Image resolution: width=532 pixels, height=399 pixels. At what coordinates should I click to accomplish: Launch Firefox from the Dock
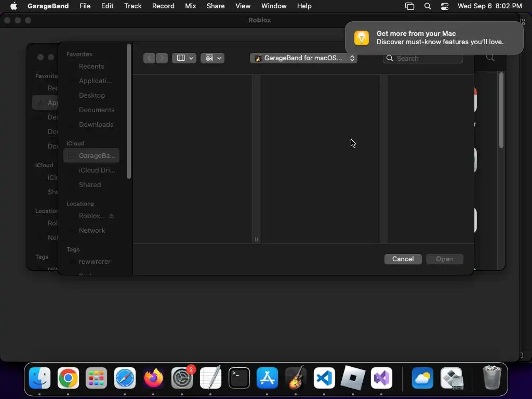coord(153,378)
